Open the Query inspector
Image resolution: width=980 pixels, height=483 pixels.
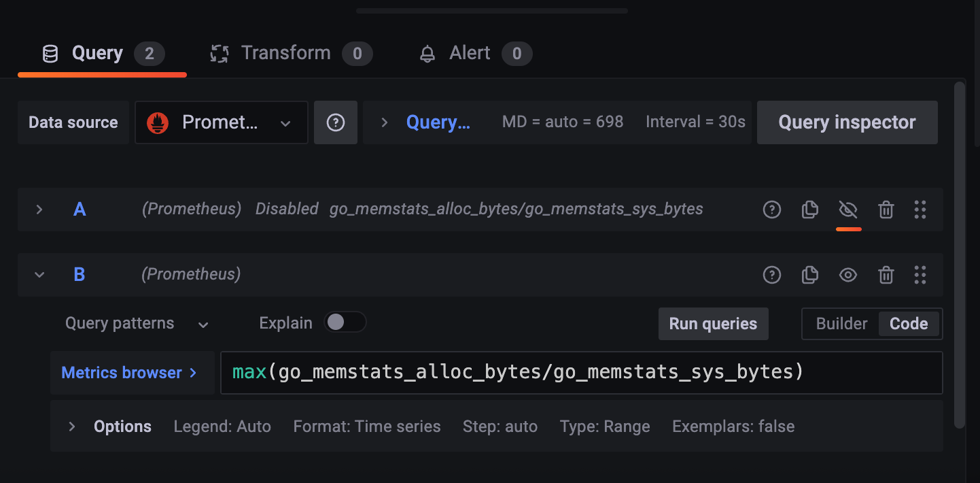click(847, 122)
